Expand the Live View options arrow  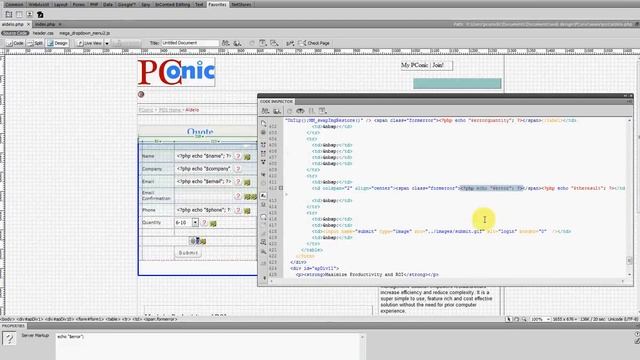pos(107,43)
